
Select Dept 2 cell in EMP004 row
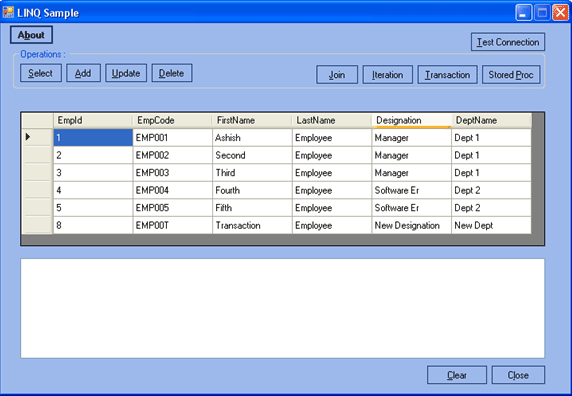tap(491, 190)
